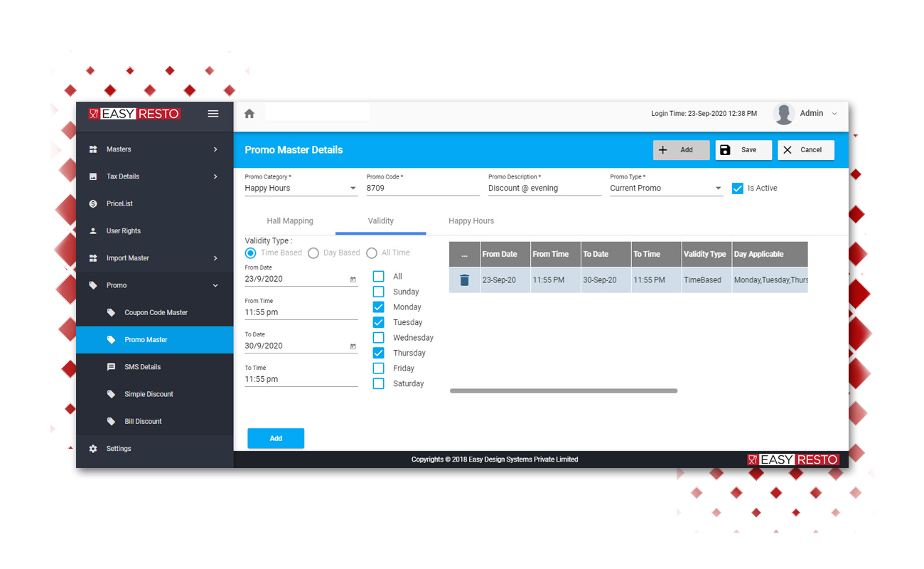Check the All days checkbox
924x569 pixels.
379,277
